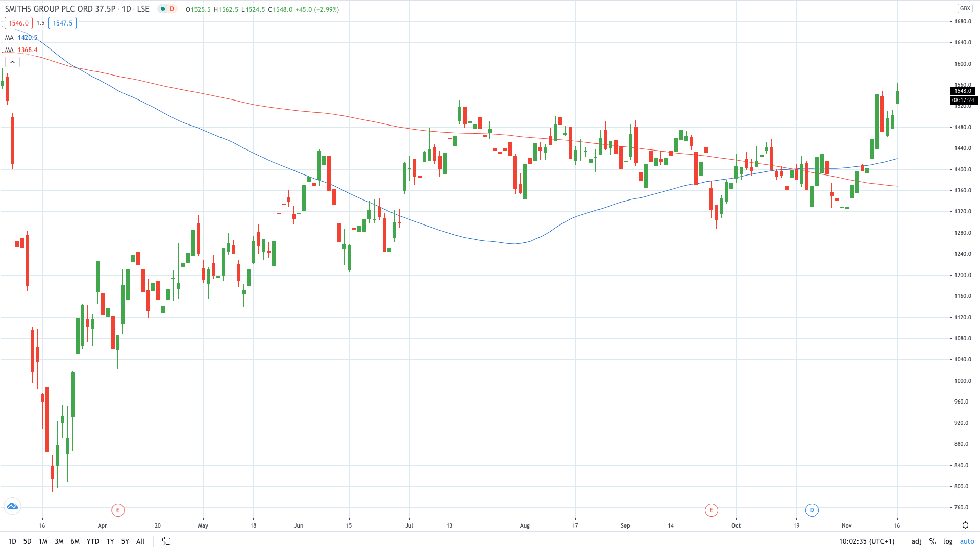Viewport: 980px width, 551px height.
Task: Click the 1D interval label in title
Action: coord(126,9)
